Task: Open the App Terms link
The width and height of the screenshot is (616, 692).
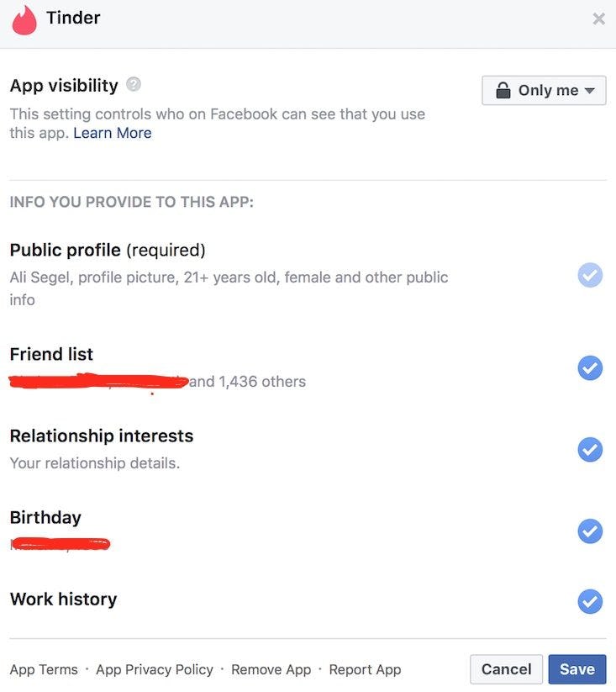Action: click(44, 669)
